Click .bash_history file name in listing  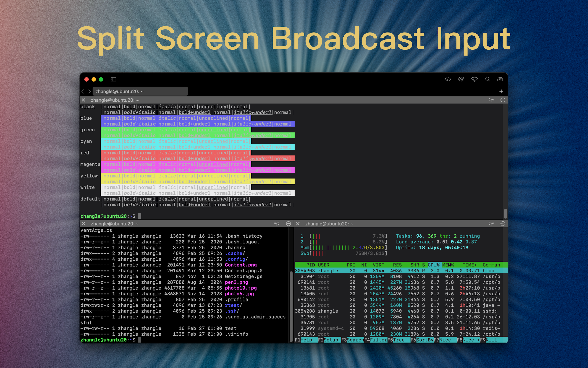click(x=244, y=236)
